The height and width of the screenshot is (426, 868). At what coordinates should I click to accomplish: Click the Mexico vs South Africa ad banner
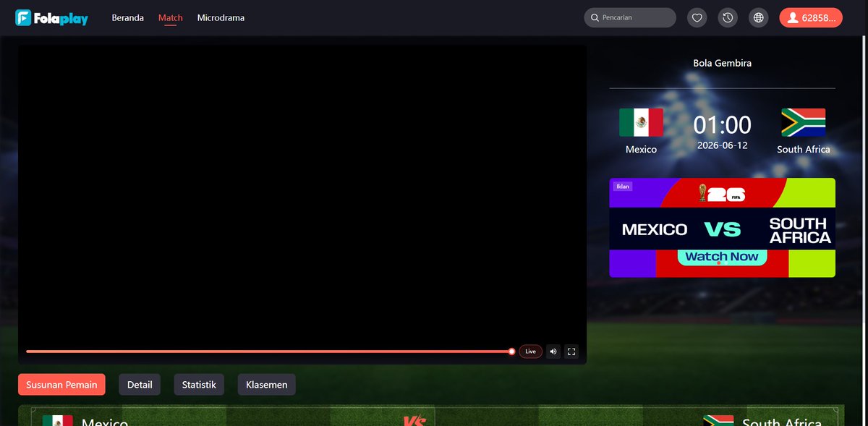[722, 228]
